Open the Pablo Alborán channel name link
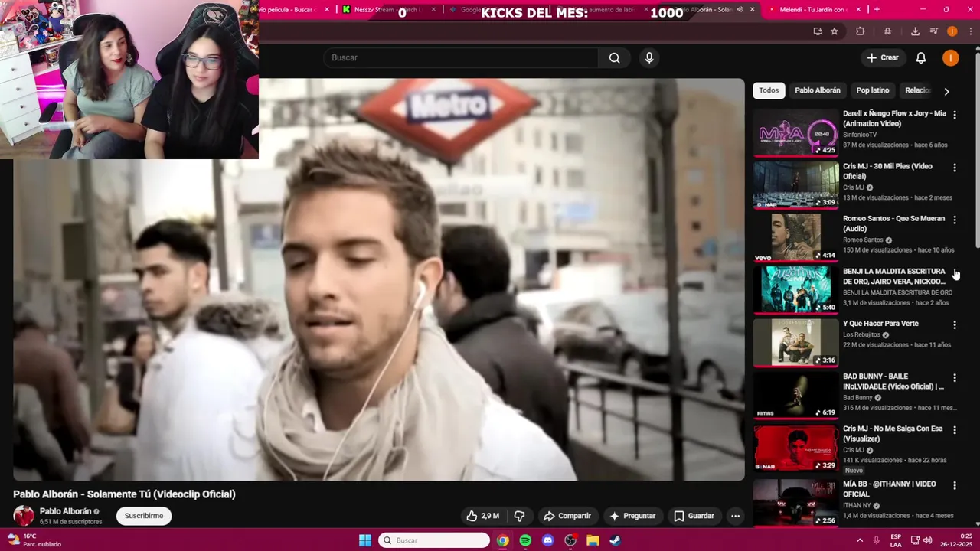980x551 pixels. (x=65, y=511)
